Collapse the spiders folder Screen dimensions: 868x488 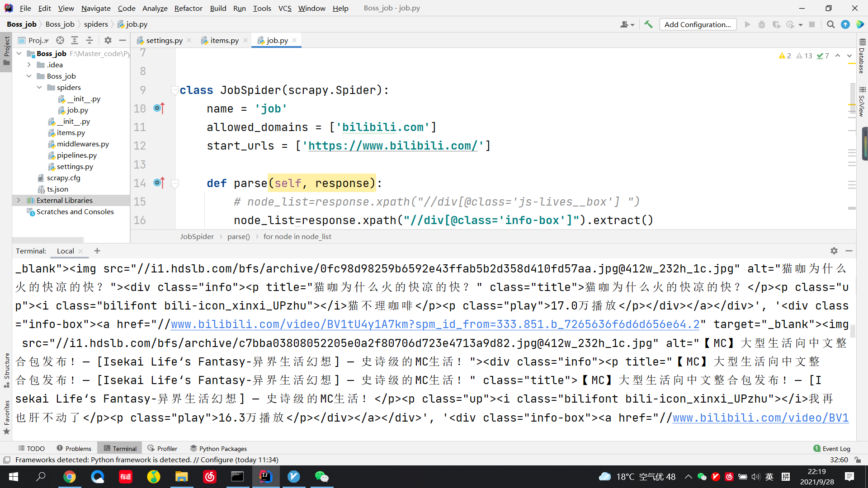point(39,87)
